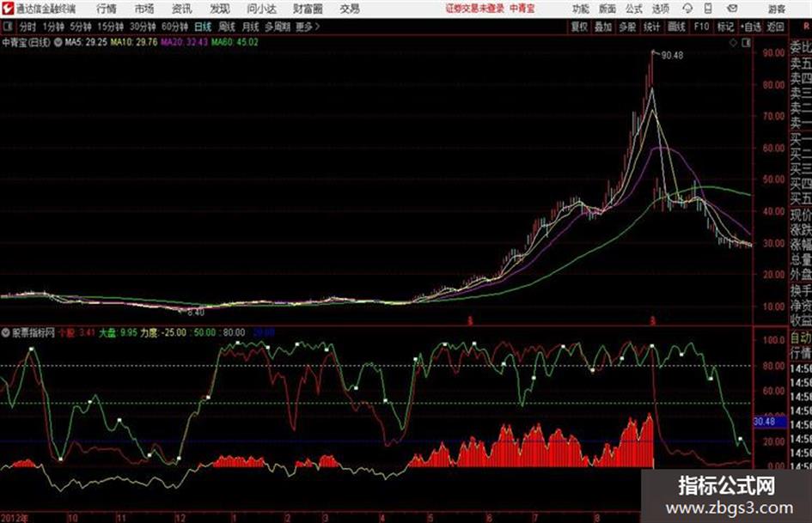
Task: Open the 问小达 menu
Action: click(261, 9)
